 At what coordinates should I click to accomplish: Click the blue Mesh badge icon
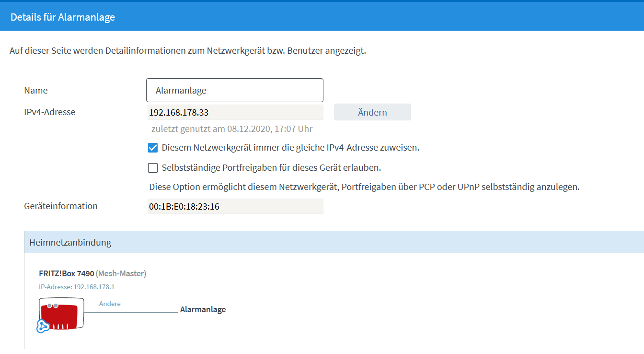(x=43, y=326)
